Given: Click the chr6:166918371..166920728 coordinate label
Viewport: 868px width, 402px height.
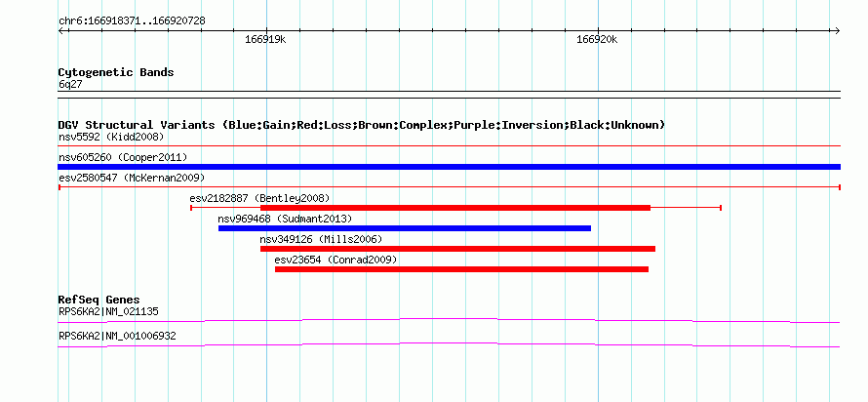Looking at the screenshot, I should click(x=132, y=20).
